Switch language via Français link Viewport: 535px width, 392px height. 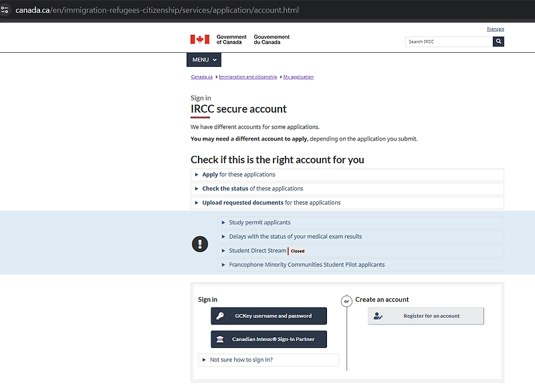pos(496,29)
